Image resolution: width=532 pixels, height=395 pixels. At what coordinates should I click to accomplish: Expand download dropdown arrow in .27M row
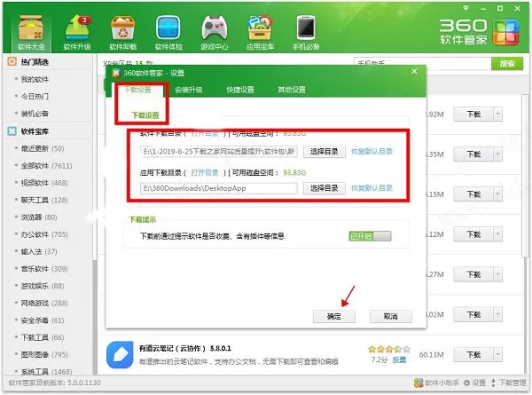pos(497,274)
